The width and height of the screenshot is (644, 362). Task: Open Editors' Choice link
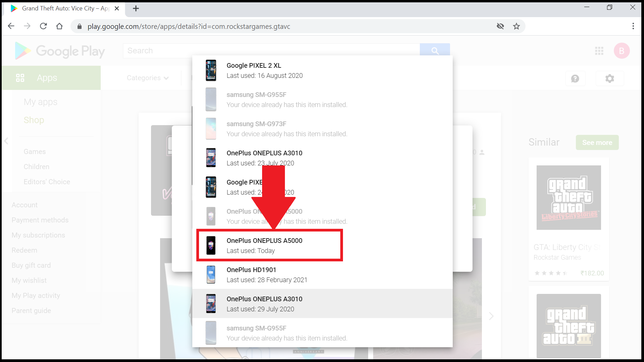(47, 182)
